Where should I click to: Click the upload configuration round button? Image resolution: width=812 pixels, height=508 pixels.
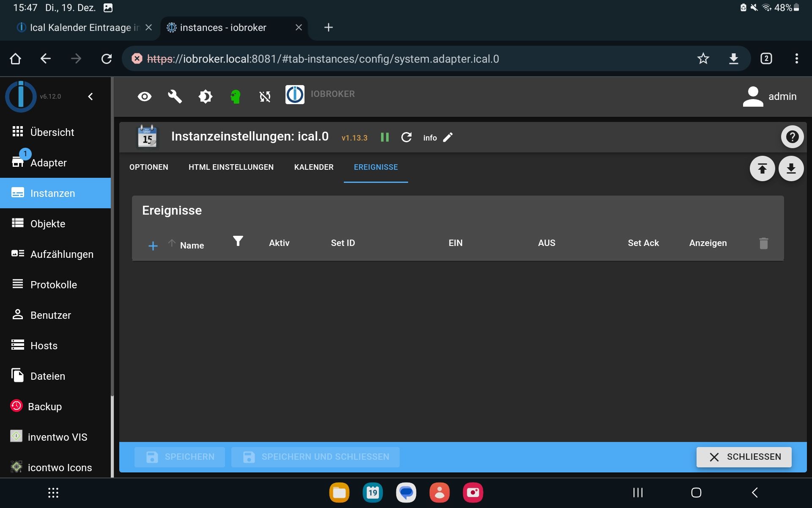pyautogui.click(x=762, y=169)
